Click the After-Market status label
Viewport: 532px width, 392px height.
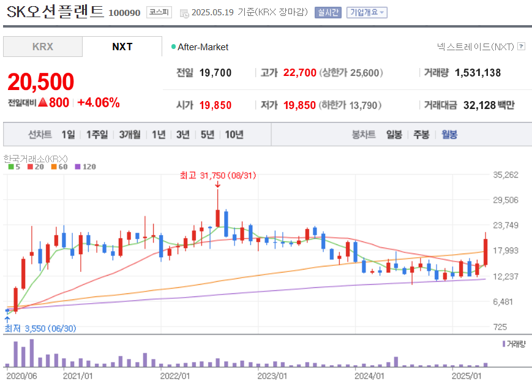pos(203,47)
